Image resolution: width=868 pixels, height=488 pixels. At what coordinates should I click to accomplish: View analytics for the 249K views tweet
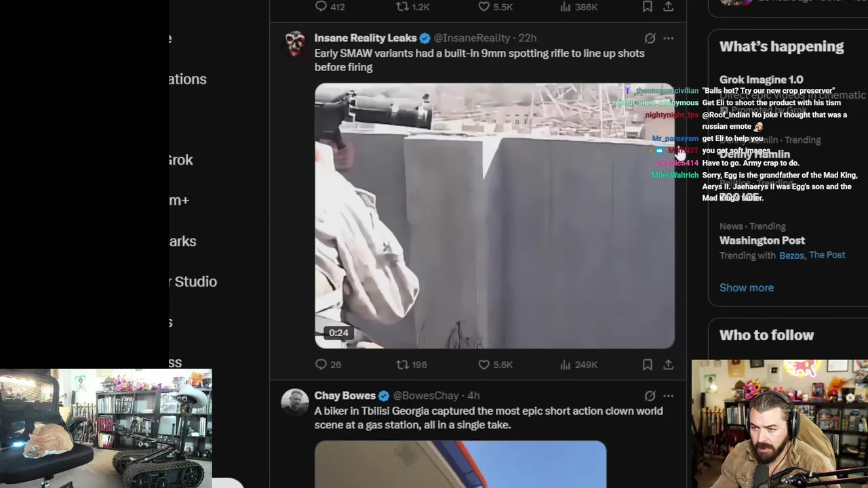[x=578, y=365]
